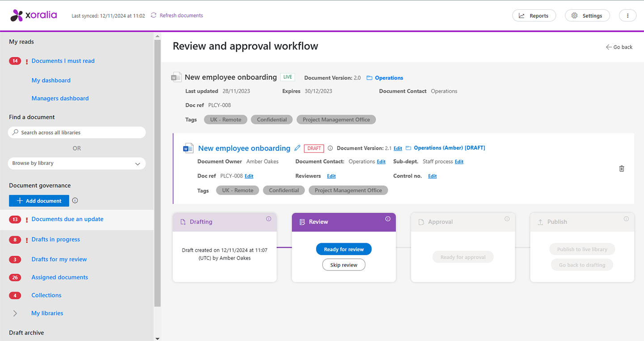Click the red 14 badge beside Documents I must read

click(15, 61)
